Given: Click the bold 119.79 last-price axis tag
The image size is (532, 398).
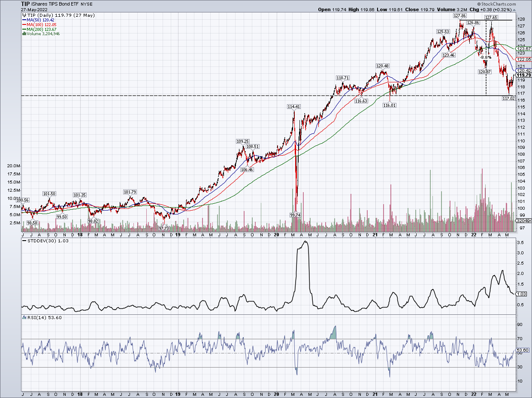Looking at the screenshot, I should click(x=524, y=75).
